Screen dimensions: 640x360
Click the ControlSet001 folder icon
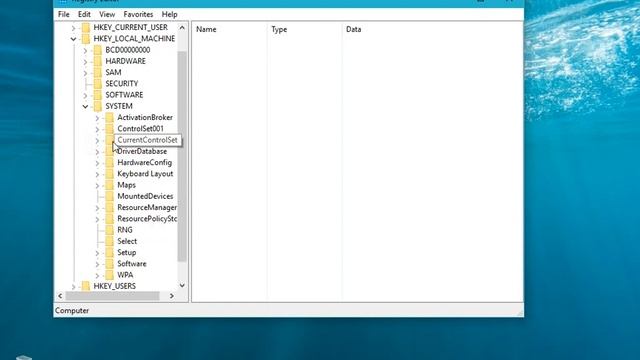(109, 129)
